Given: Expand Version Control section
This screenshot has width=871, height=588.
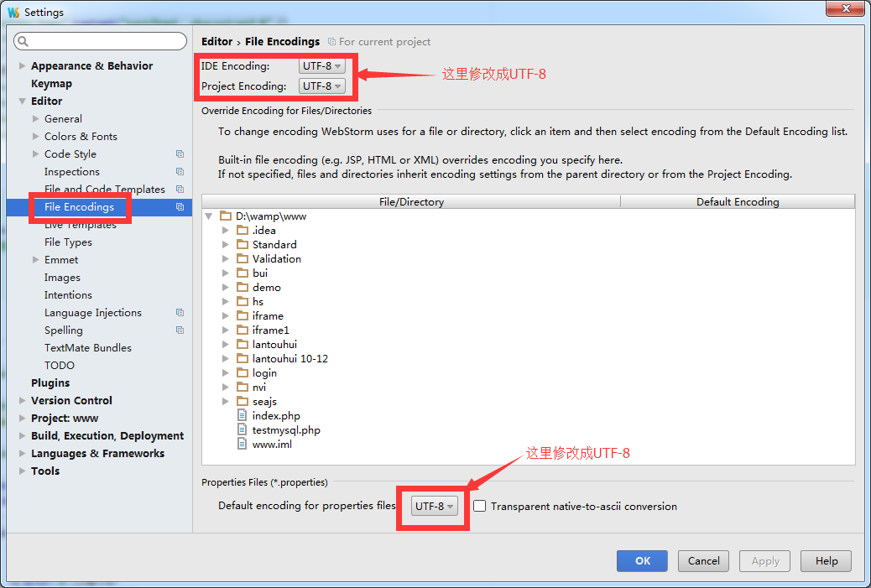Looking at the screenshot, I should [22, 400].
